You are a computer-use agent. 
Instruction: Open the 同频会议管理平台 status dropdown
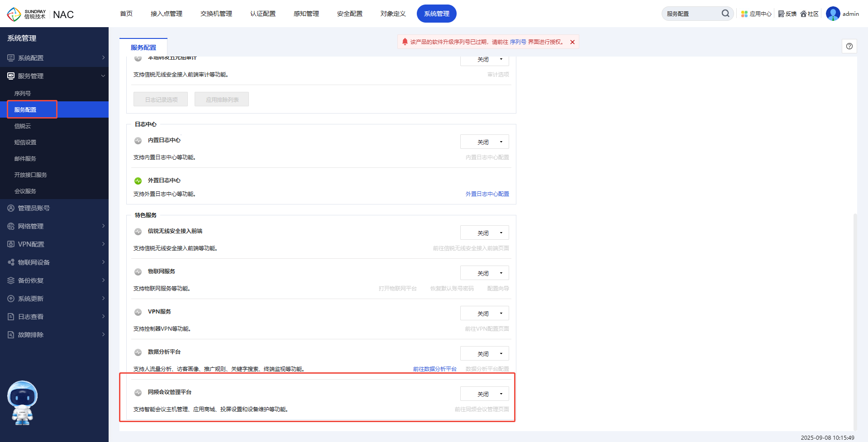484,394
